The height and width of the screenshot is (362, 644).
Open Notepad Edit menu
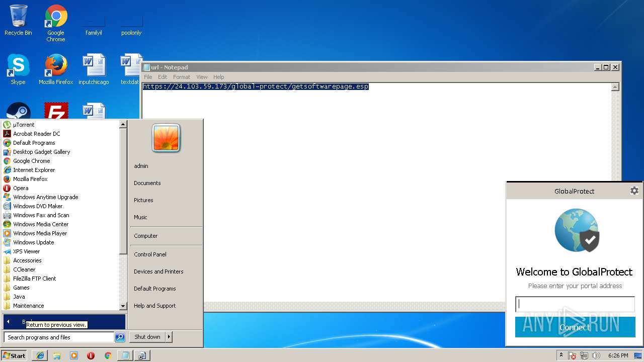pyautogui.click(x=163, y=77)
